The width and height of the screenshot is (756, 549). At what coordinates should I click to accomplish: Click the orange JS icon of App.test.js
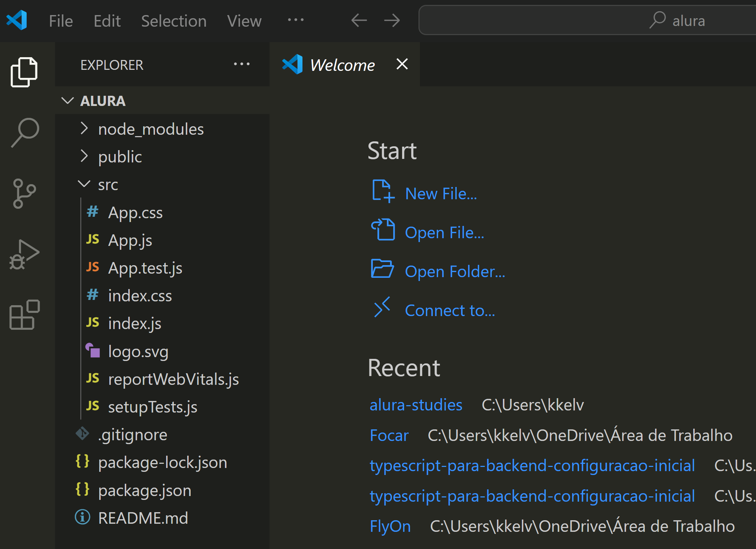[x=93, y=267]
